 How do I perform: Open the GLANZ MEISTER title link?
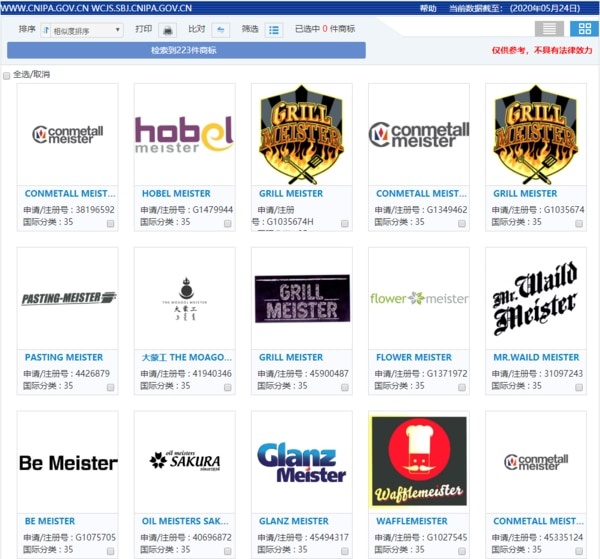(293, 521)
